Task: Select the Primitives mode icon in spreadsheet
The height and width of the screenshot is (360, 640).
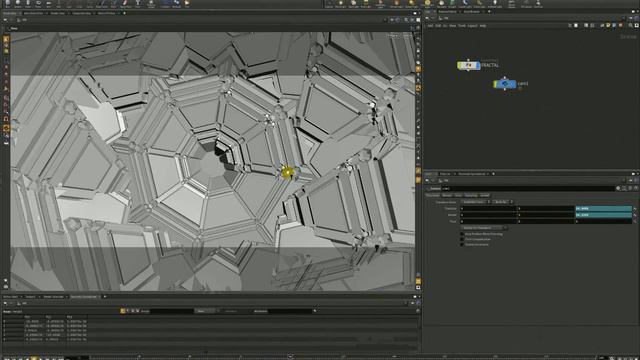Action: pyautogui.click(x=133, y=311)
